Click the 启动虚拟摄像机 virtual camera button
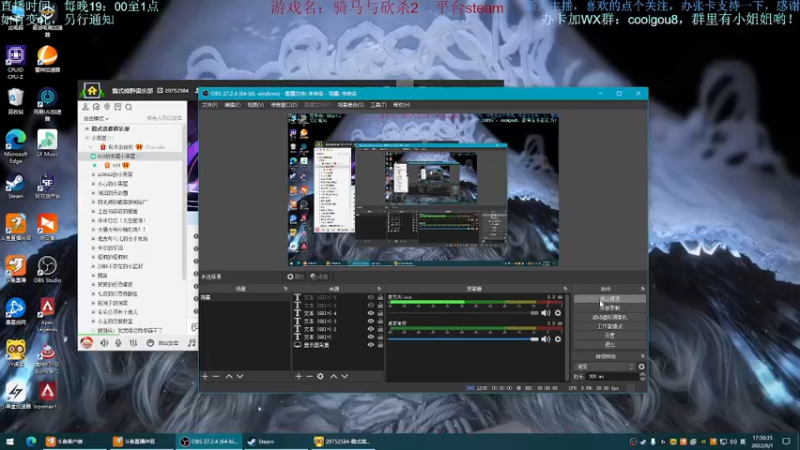This screenshot has width=800, height=450. [609, 317]
